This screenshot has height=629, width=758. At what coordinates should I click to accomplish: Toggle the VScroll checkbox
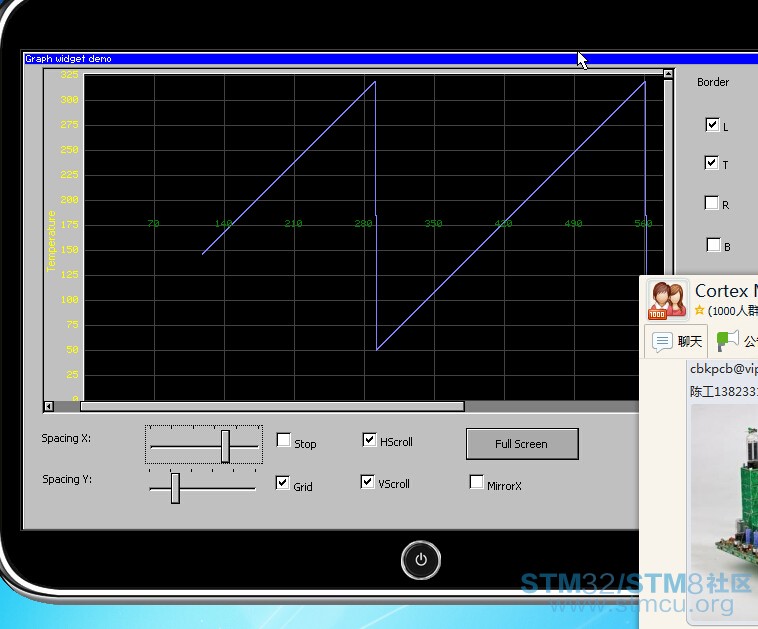coord(367,482)
